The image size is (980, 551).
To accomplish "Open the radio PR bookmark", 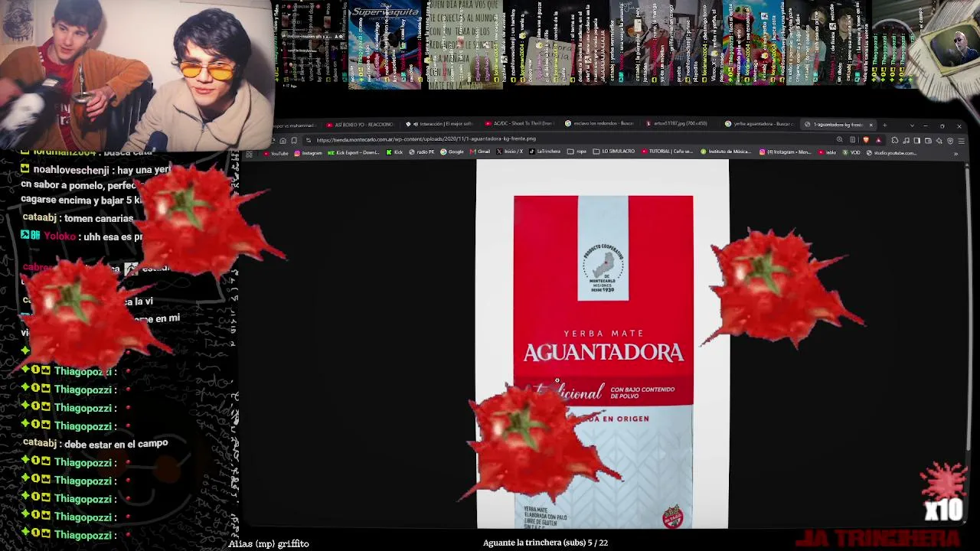I will pos(422,153).
